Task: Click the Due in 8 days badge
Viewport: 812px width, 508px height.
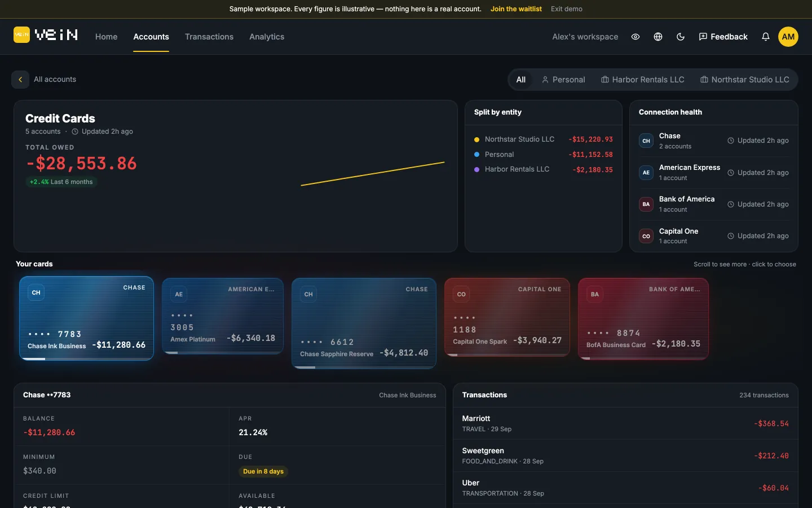Action: [x=263, y=471]
